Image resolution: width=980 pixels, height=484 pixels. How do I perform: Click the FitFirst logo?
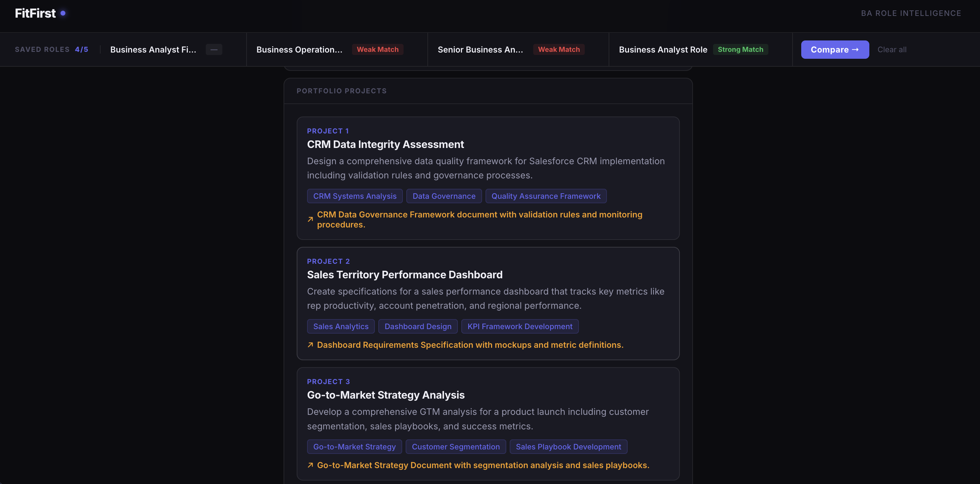(x=35, y=13)
